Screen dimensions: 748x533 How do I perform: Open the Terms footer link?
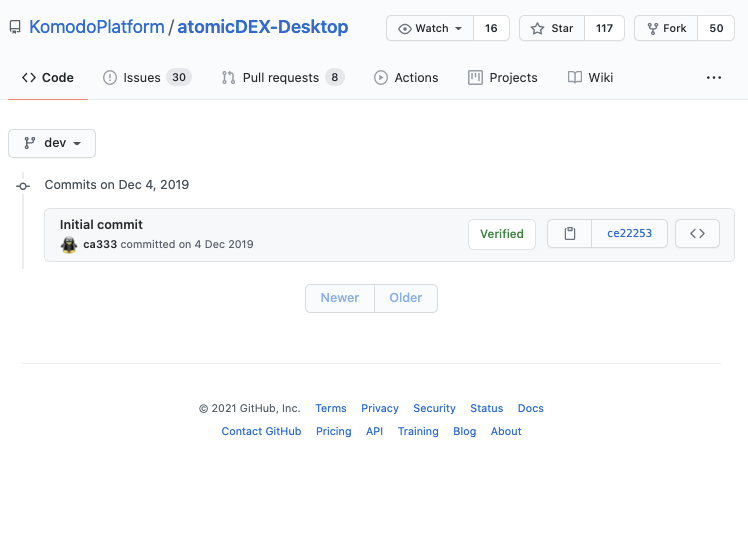pyautogui.click(x=331, y=408)
